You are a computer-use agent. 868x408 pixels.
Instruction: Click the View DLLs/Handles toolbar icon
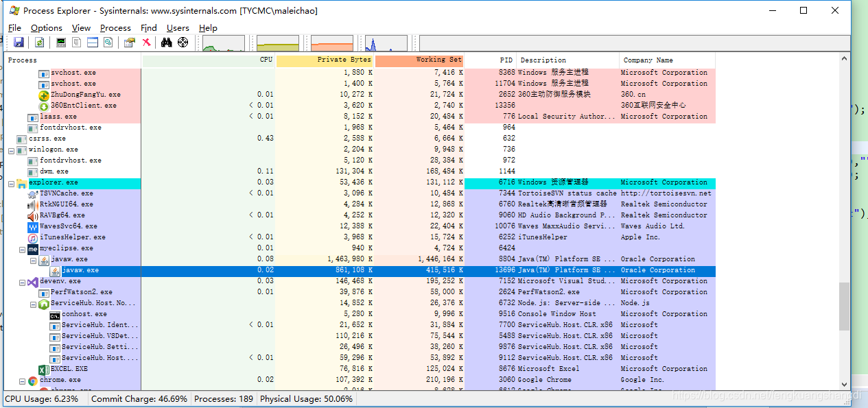(108, 43)
